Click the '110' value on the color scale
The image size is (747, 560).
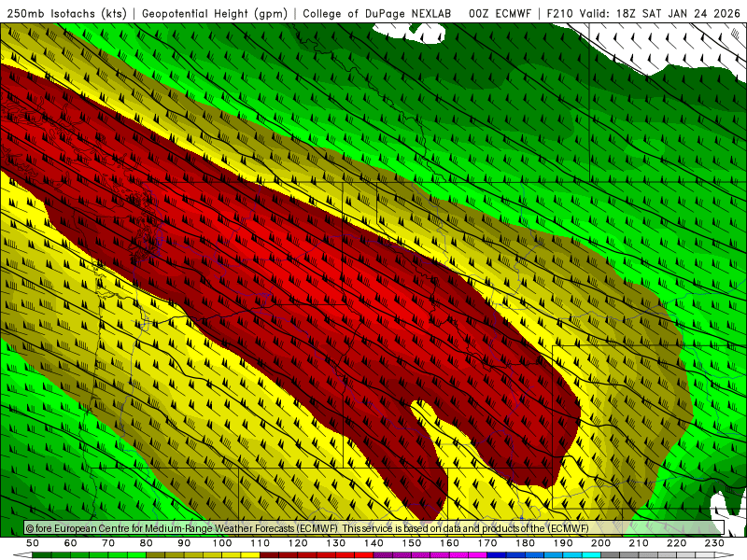(260, 543)
